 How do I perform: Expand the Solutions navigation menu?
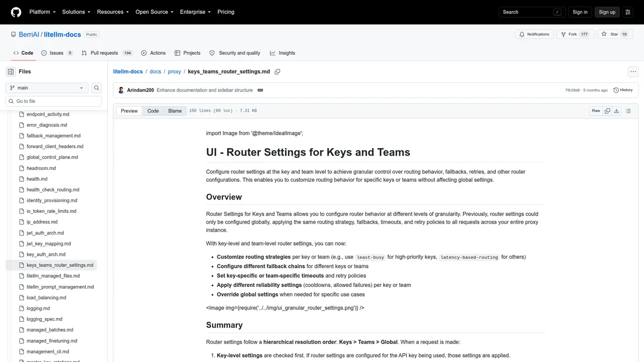tap(76, 12)
